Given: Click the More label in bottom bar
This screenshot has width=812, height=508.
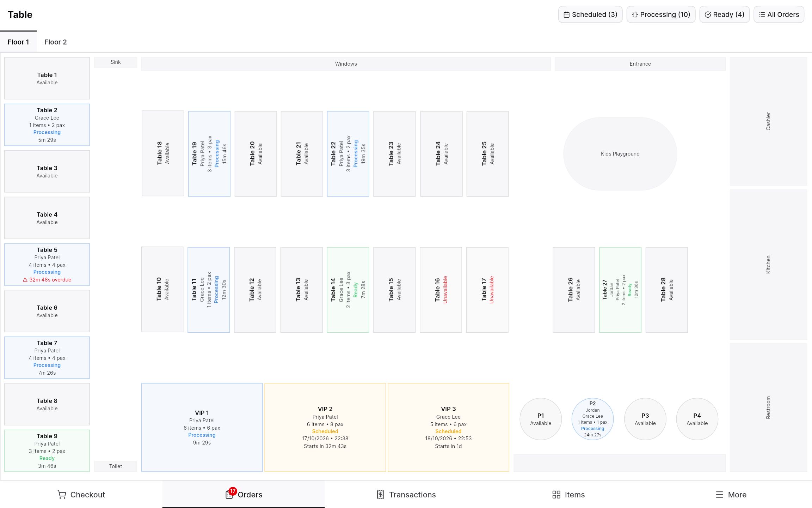Looking at the screenshot, I should click(x=737, y=495).
